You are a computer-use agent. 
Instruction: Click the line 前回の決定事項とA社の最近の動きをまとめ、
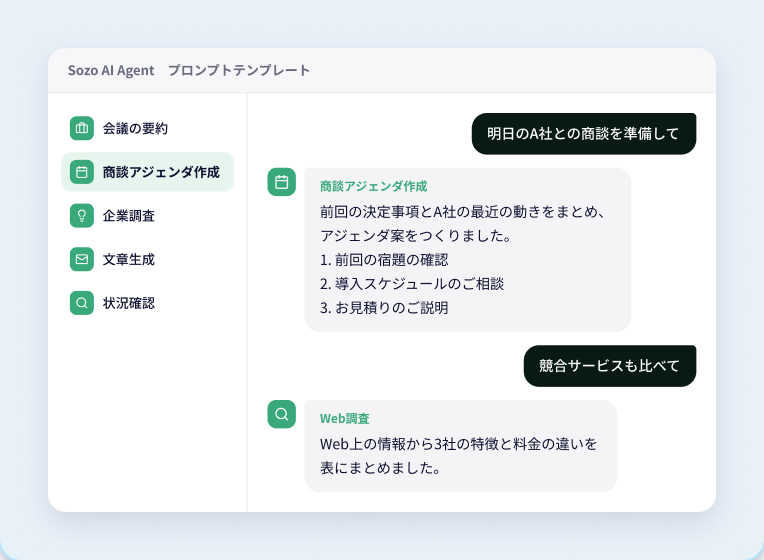pos(462,212)
